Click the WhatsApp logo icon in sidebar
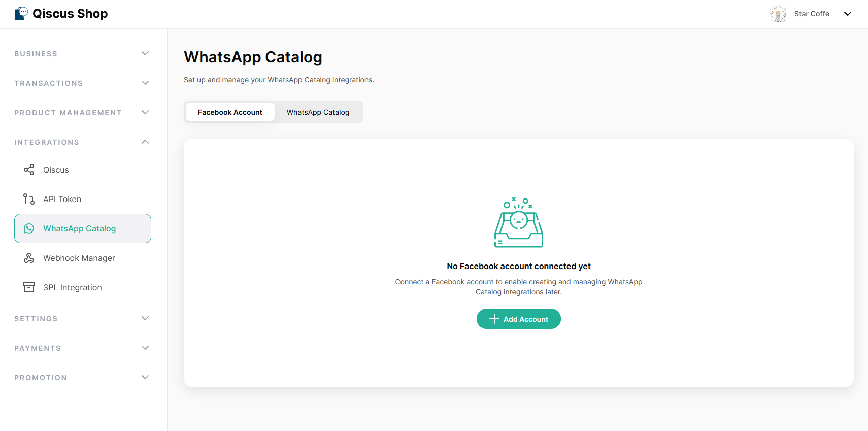Image resolution: width=868 pixels, height=431 pixels. click(29, 228)
